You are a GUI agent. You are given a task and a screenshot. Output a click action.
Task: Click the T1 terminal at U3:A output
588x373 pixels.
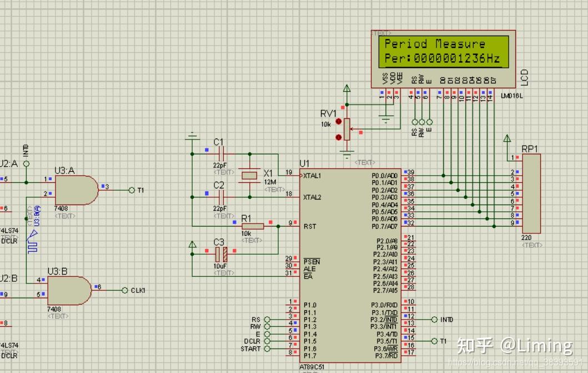click(x=132, y=190)
